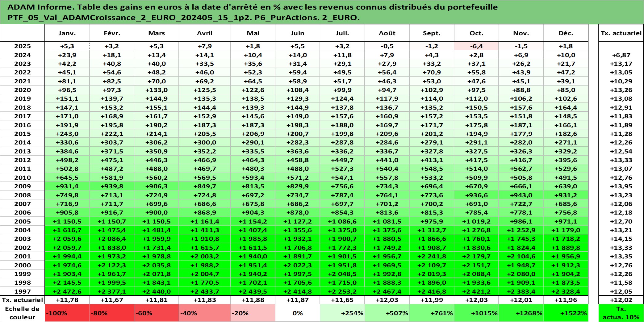
Task: Select the 'Févr.' column header
Action: 112,33
